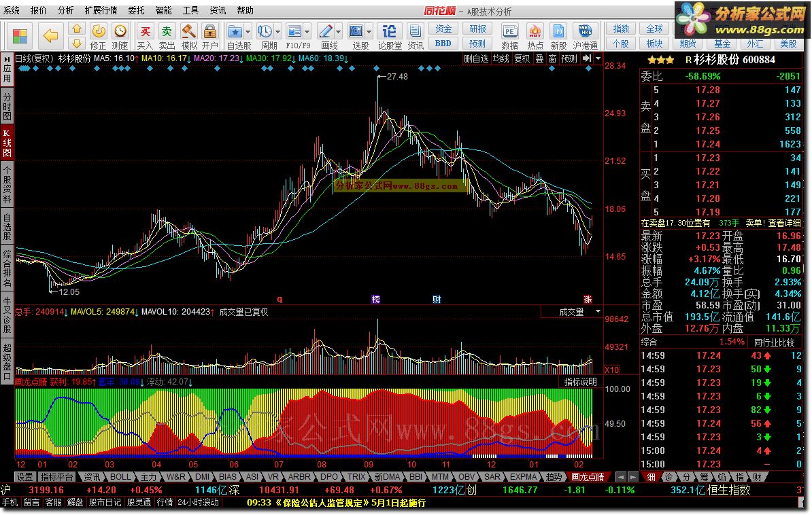812x515 pixels.
Task: Click the 选股 stock picker icon
Action: click(x=356, y=31)
